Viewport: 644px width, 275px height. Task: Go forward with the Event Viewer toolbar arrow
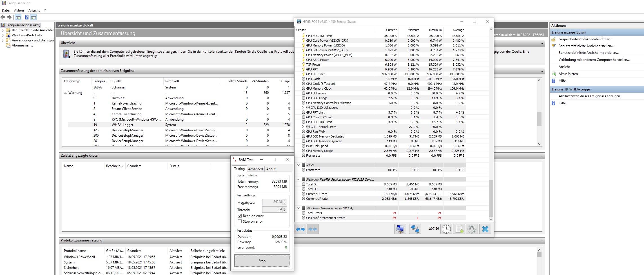[9, 17]
